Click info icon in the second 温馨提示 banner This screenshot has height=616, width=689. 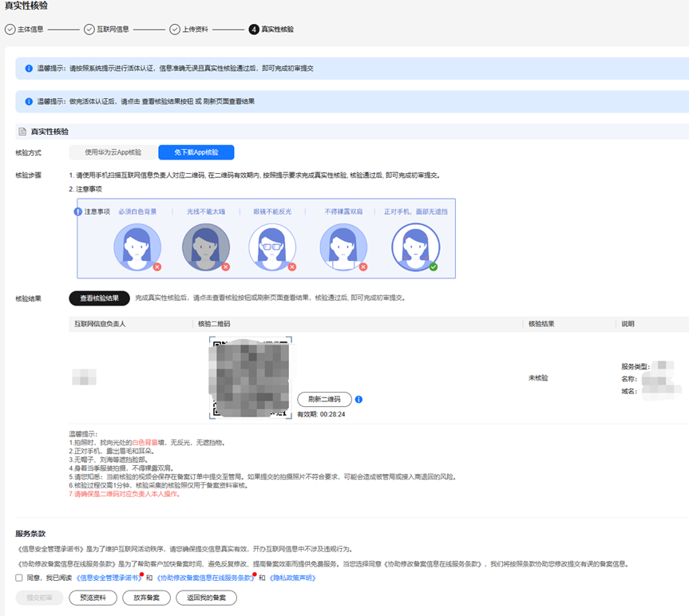click(x=29, y=101)
